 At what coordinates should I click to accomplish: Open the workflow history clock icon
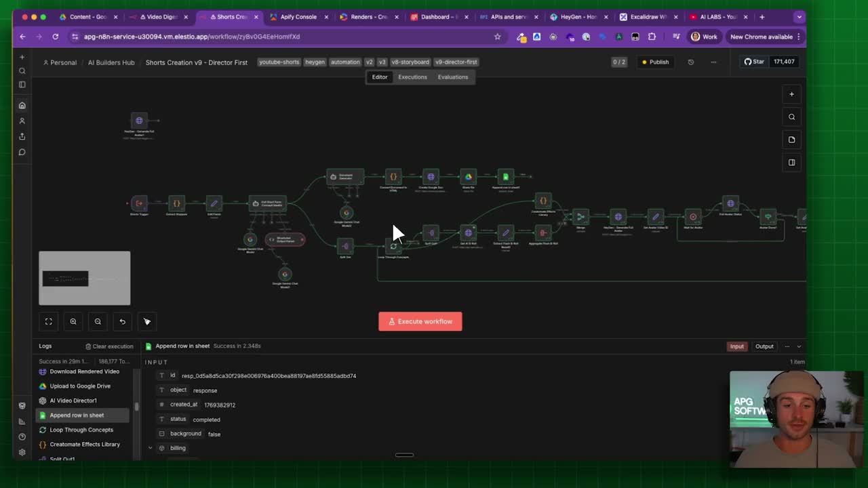[691, 62]
